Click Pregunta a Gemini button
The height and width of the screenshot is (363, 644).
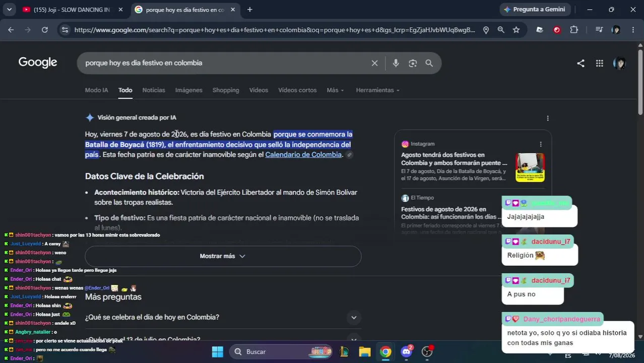(x=535, y=10)
